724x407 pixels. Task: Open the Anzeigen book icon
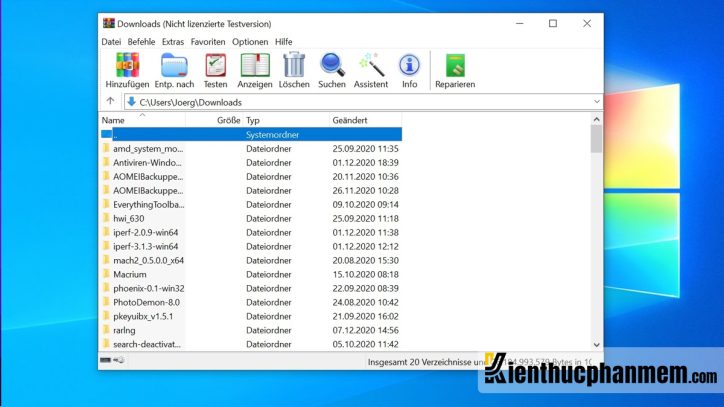point(255,65)
